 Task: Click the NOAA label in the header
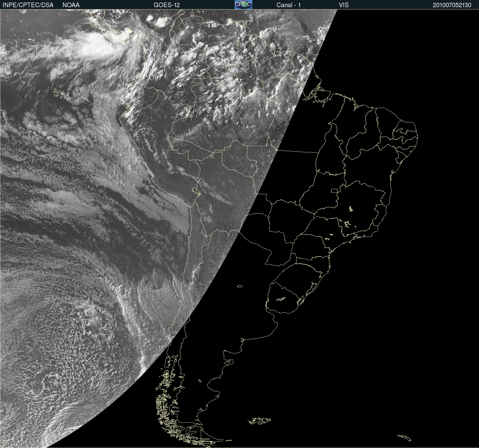coord(71,5)
